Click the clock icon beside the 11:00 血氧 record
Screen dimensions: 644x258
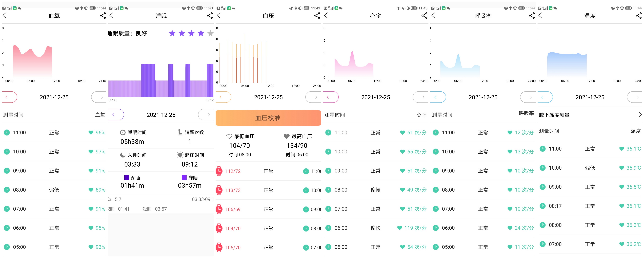pyautogui.click(x=7, y=133)
